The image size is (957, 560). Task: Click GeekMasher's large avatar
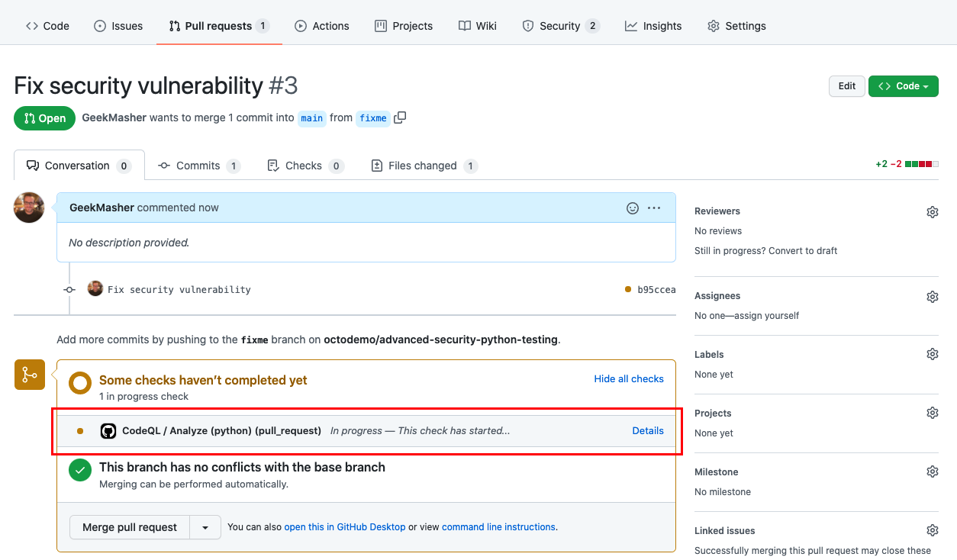(29, 208)
